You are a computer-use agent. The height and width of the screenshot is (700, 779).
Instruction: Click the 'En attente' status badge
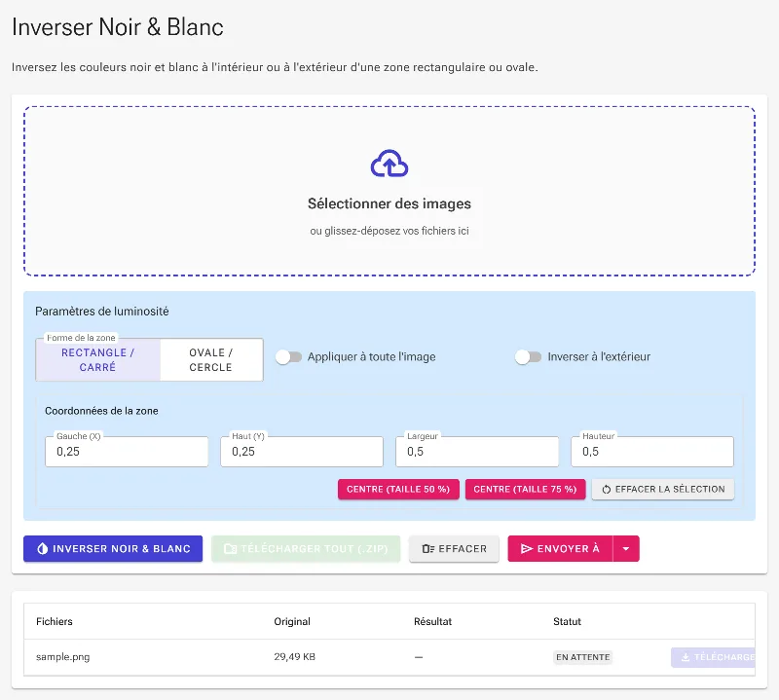click(582, 657)
